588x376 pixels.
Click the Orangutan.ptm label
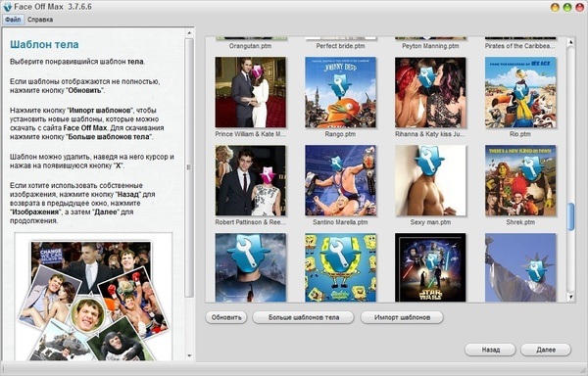coord(251,46)
